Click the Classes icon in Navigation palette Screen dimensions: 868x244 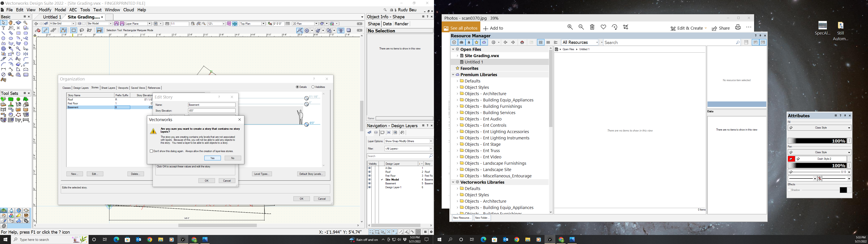[x=370, y=132]
